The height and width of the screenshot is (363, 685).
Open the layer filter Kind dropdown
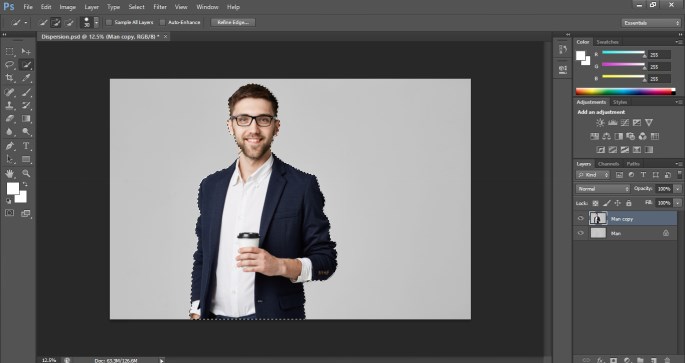[593, 175]
